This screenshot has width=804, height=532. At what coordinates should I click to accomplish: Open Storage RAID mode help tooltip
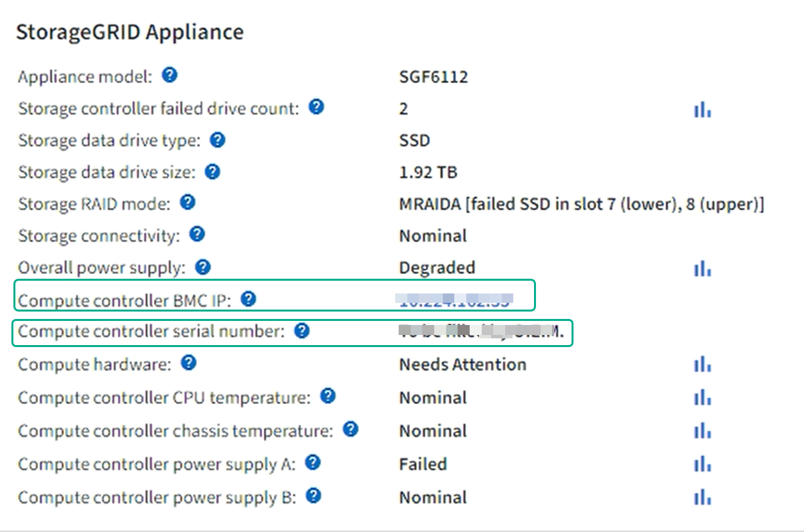coord(188,202)
